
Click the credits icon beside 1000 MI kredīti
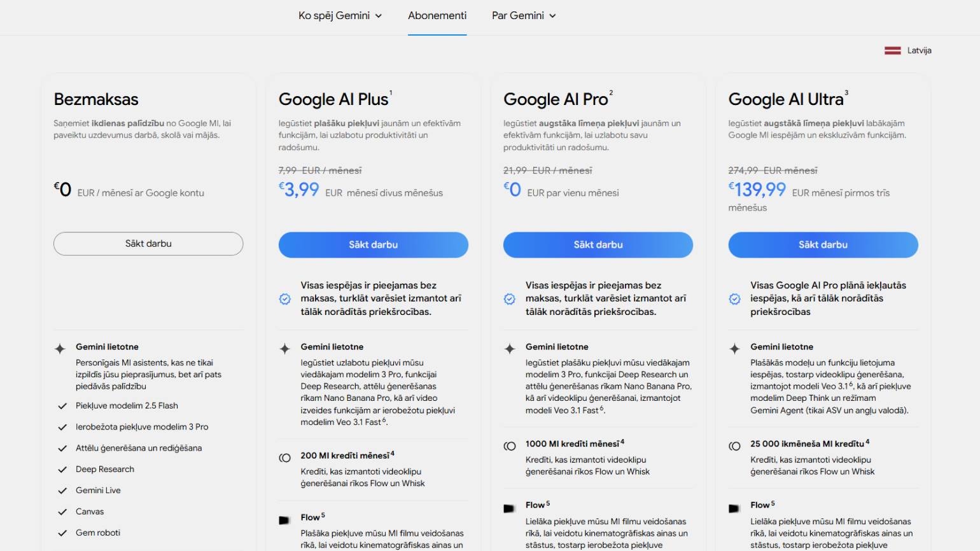tap(510, 446)
